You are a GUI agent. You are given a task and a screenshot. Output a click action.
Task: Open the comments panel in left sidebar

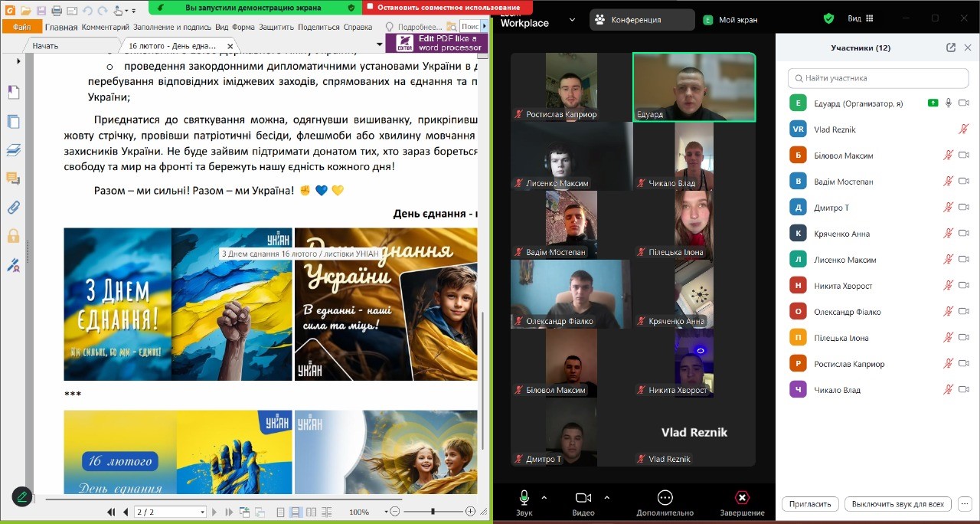13,178
